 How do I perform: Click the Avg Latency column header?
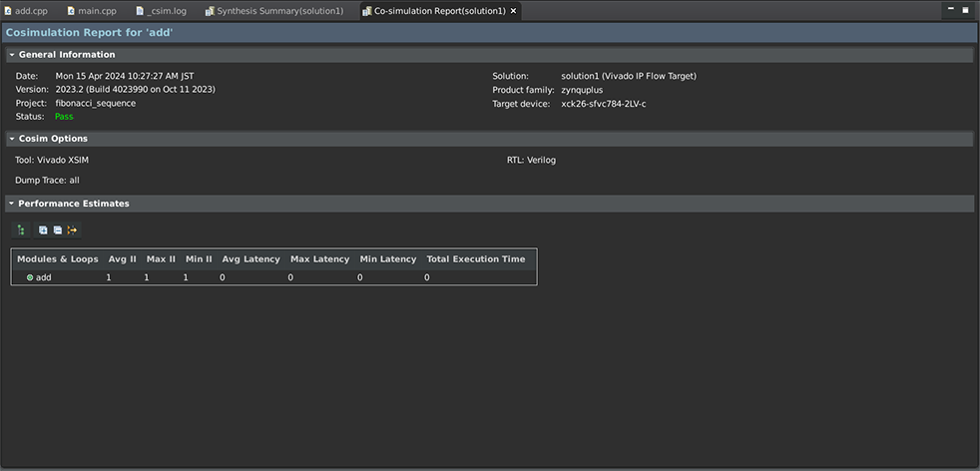click(x=250, y=259)
